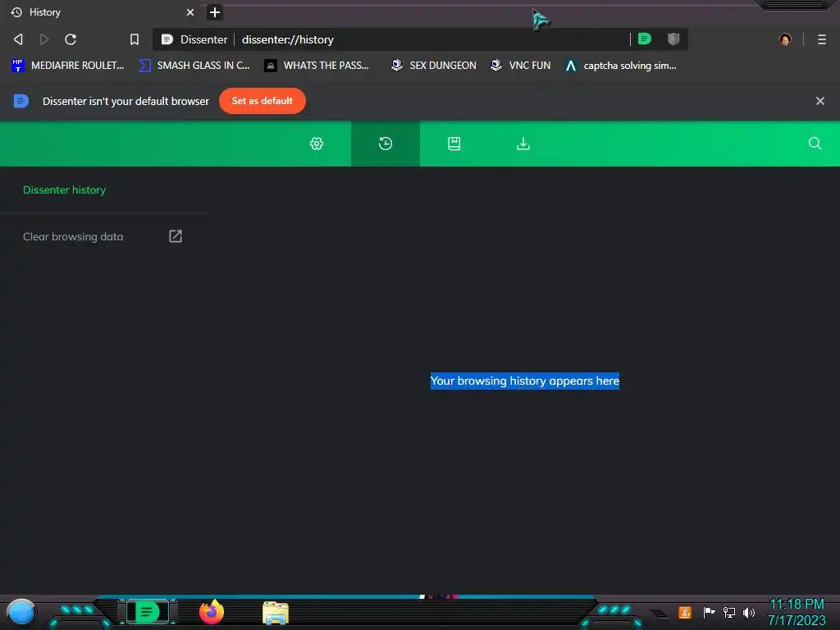Open a new tab with plus button
Image resolution: width=840 pixels, height=630 pixels.
pyautogui.click(x=215, y=11)
